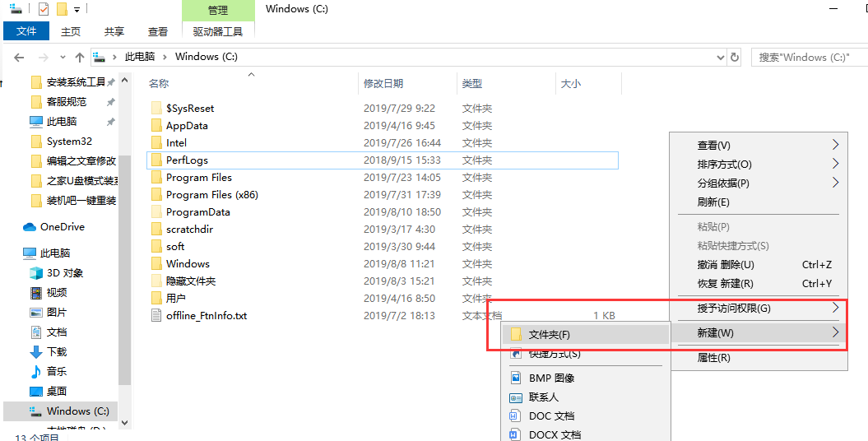Click 刷新(E) in the context menu
This screenshot has height=441, width=868.
pyautogui.click(x=713, y=202)
